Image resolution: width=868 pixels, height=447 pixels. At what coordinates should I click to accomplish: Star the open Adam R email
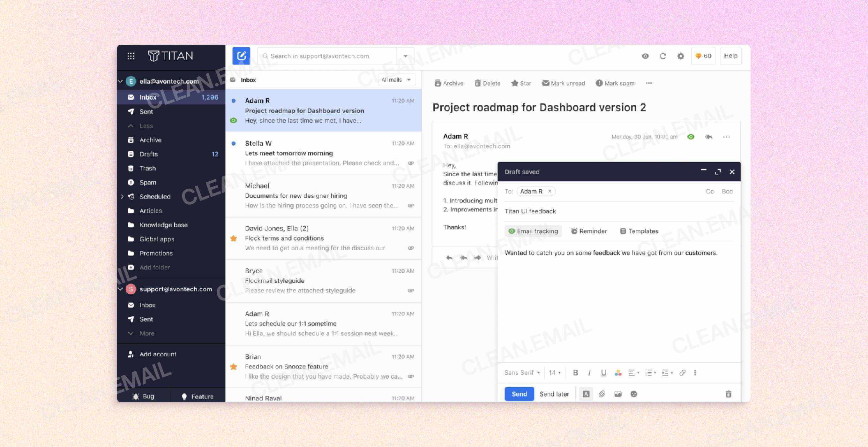coord(514,83)
